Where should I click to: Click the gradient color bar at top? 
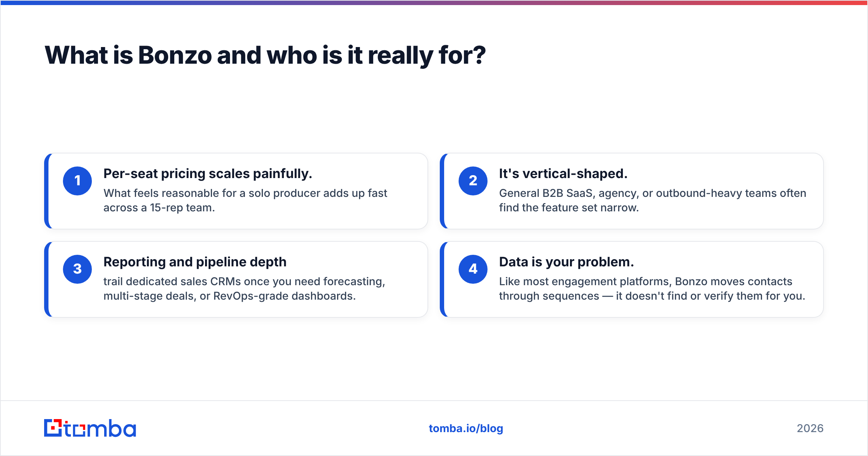(x=434, y=3)
